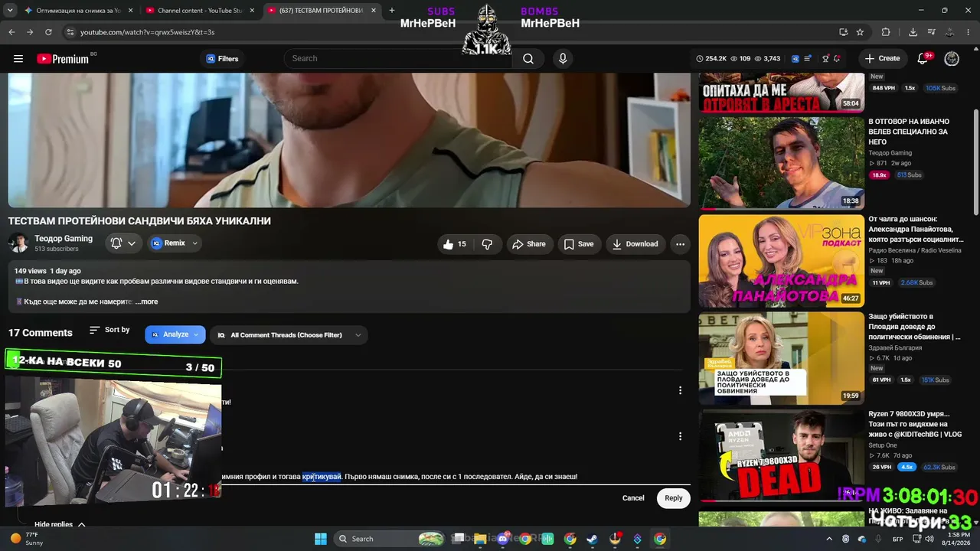This screenshot has width=980, height=551.
Task: Open the All Comment Threads filter dropdown
Action: (289, 335)
